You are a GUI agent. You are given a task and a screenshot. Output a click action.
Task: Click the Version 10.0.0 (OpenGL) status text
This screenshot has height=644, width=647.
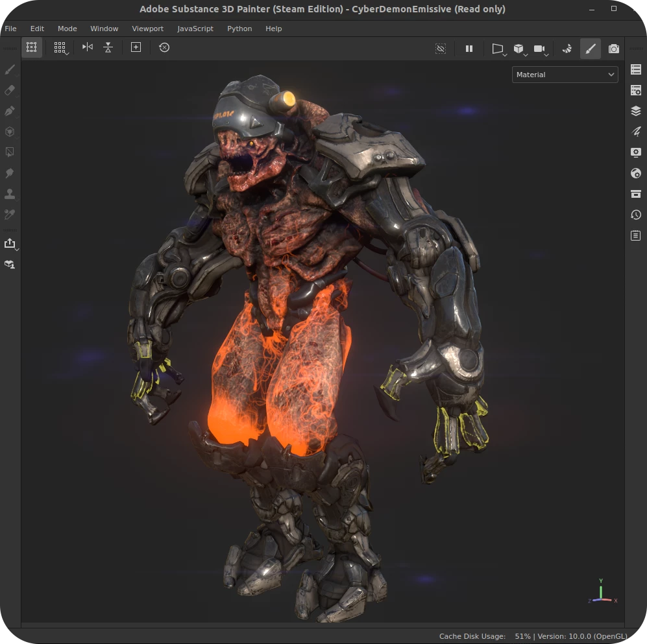(x=582, y=636)
